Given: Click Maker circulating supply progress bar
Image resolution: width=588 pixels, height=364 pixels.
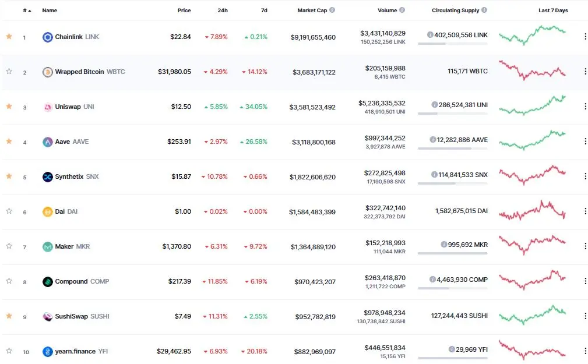Looking at the screenshot, I should click(453, 253).
